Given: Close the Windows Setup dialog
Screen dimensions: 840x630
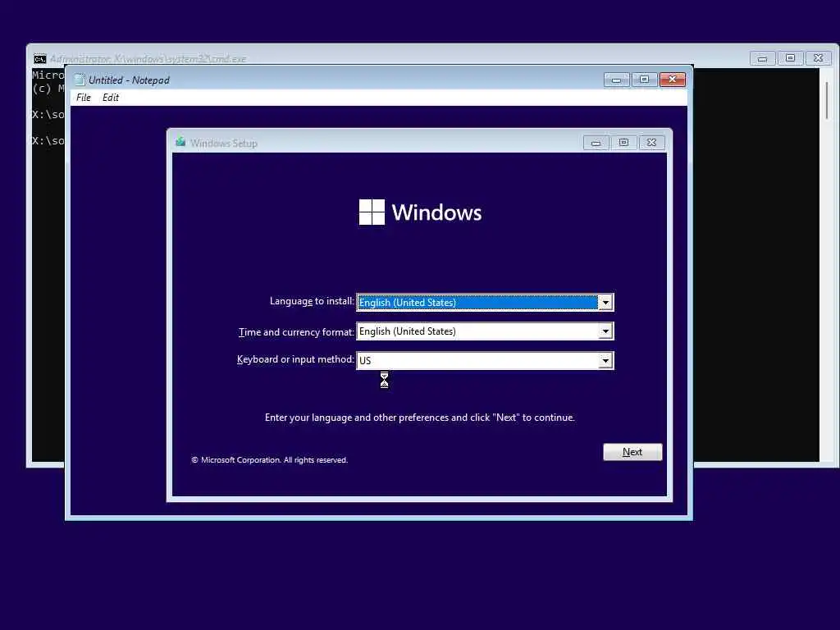Looking at the screenshot, I should point(651,143).
